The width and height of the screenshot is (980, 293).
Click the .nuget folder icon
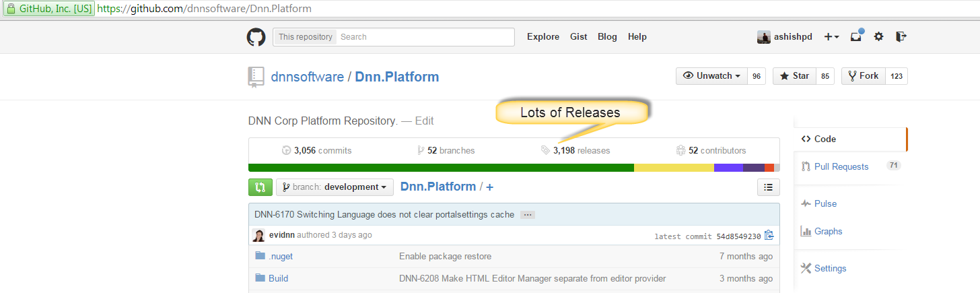[x=260, y=256]
